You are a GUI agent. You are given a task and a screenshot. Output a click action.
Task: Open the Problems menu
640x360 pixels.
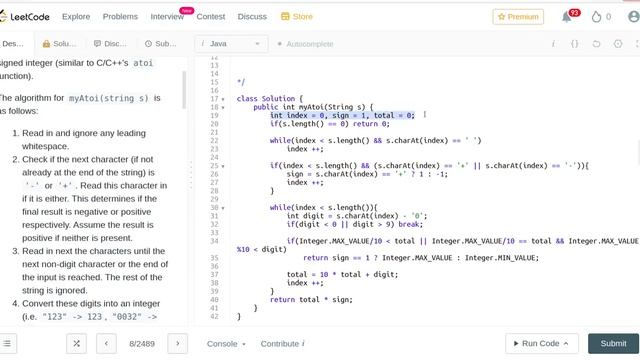pyautogui.click(x=120, y=17)
